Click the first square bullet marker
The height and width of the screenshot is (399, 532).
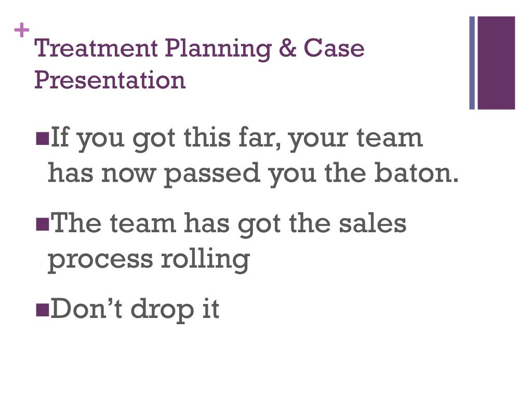click(43, 138)
